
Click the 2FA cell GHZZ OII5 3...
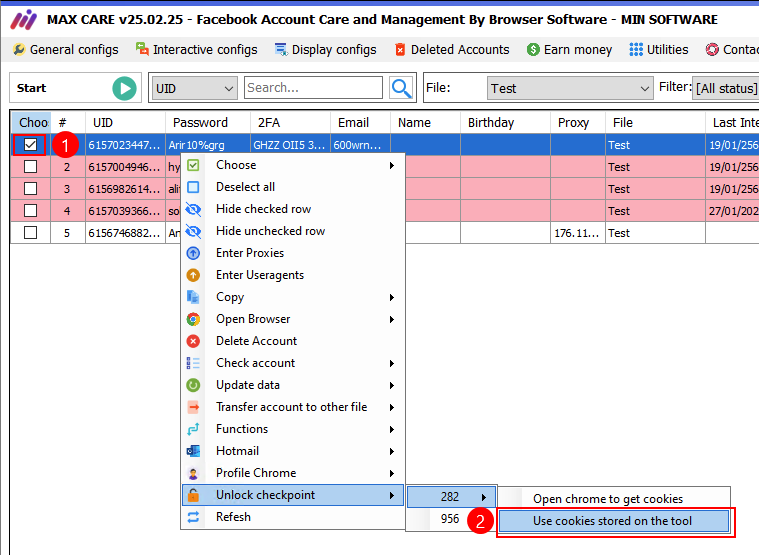(290, 145)
